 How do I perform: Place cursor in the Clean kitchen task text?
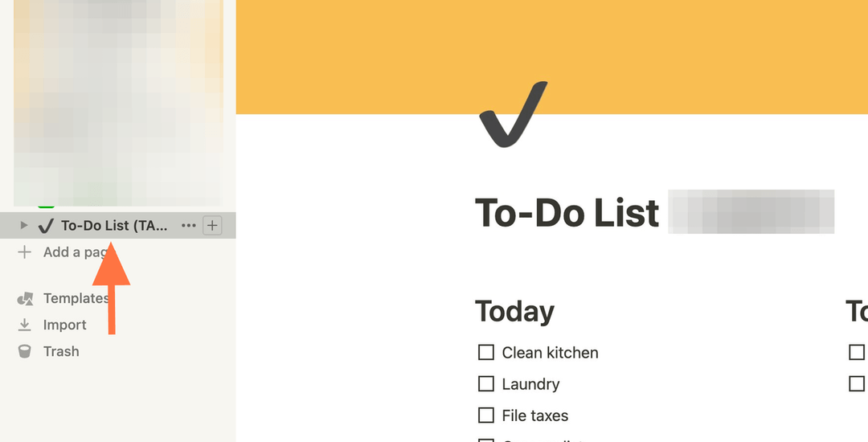coord(551,352)
